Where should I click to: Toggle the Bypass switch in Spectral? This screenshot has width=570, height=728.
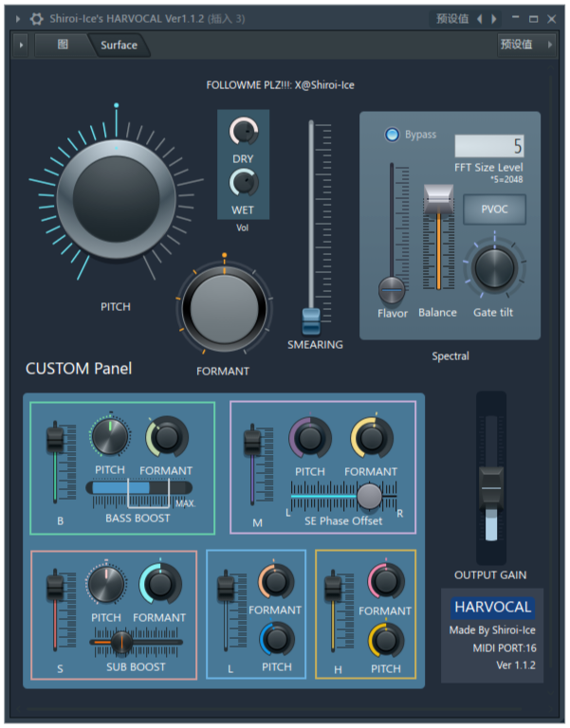click(392, 135)
